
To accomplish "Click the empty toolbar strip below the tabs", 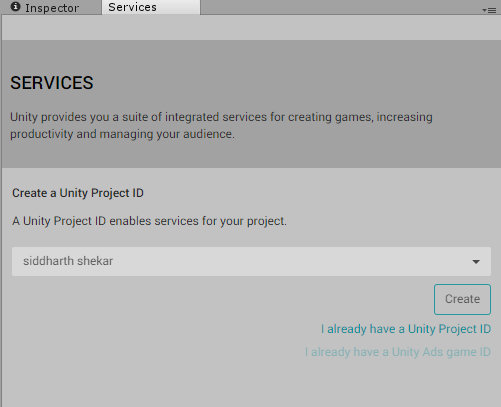I will pyautogui.click(x=251, y=27).
